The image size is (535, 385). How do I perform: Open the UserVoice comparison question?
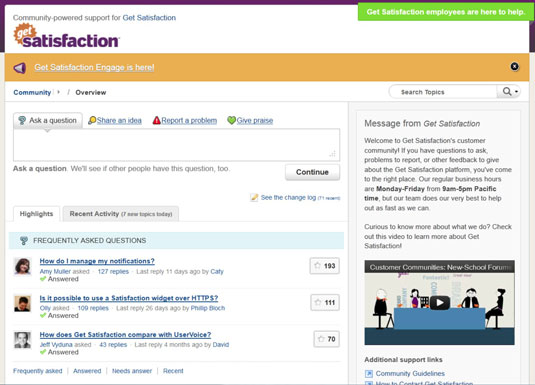125,335
